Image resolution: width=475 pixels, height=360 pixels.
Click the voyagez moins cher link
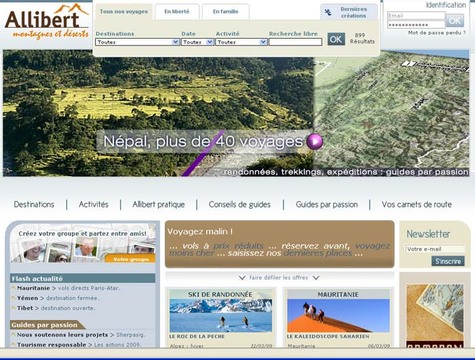[x=372, y=246]
